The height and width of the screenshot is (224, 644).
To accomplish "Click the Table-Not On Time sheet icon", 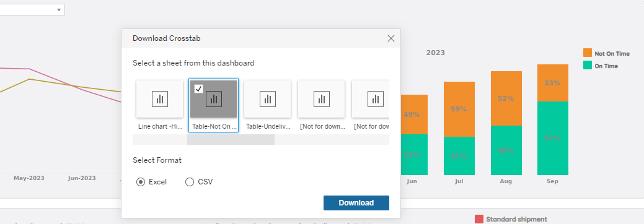I will 214,99.
